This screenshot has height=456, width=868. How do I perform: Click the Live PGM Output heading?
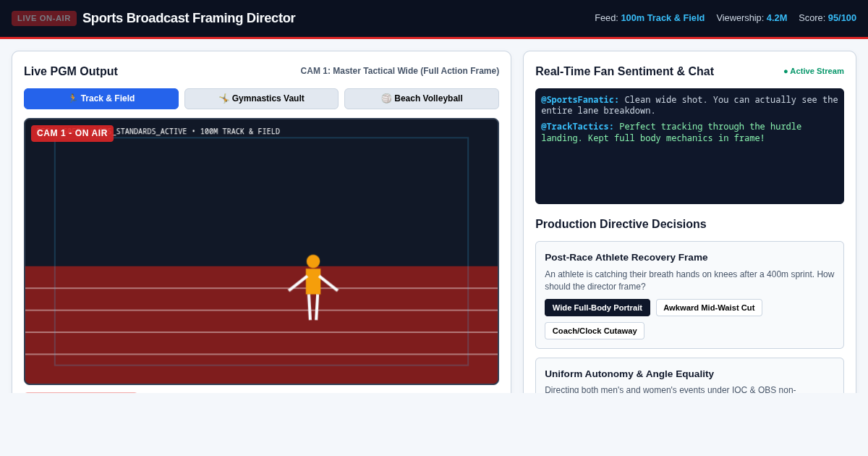click(x=71, y=72)
